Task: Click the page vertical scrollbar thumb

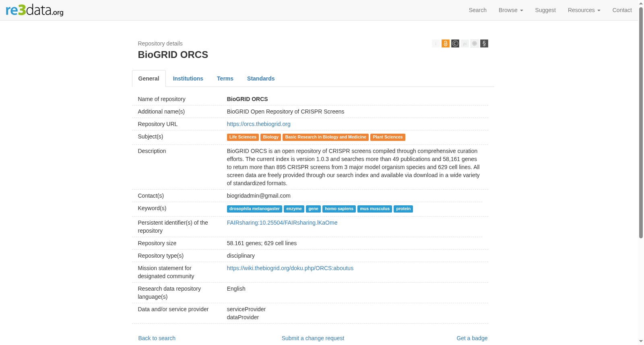Action: click(x=641, y=122)
